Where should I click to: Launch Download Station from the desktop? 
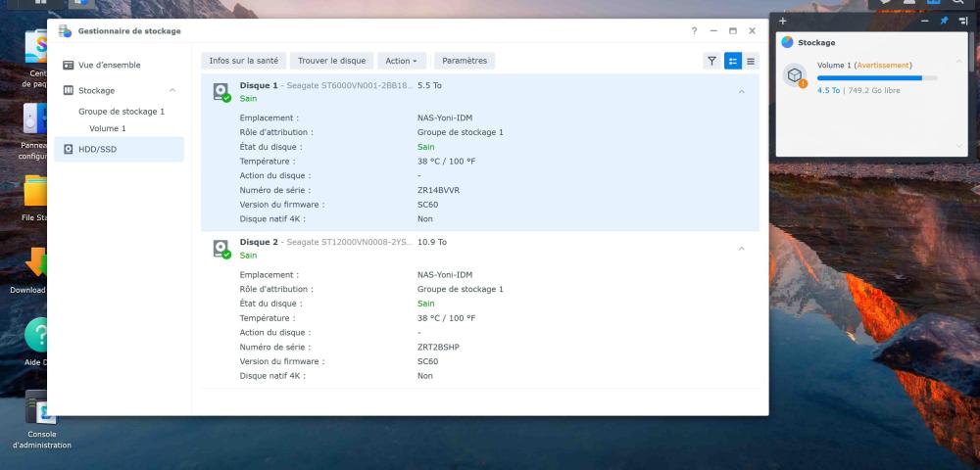[x=37, y=263]
